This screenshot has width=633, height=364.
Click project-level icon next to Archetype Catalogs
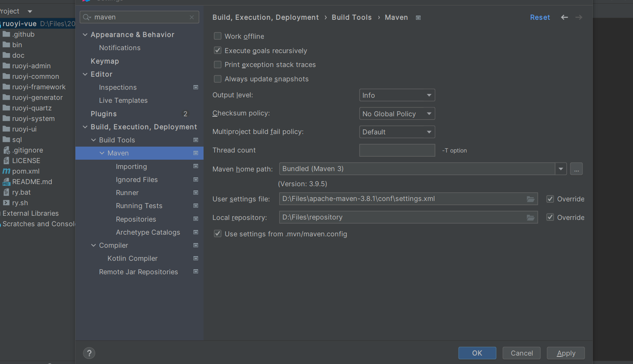click(x=196, y=232)
